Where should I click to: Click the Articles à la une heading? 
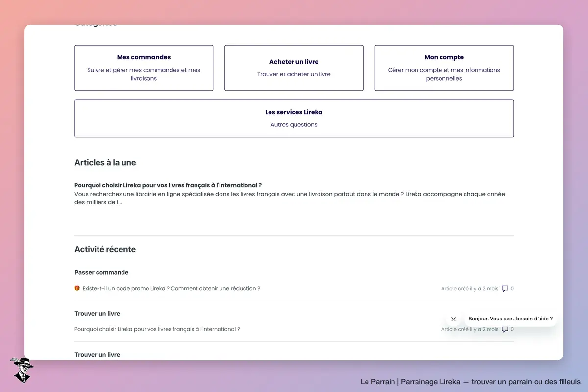pyautogui.click(x=105, y=163)
